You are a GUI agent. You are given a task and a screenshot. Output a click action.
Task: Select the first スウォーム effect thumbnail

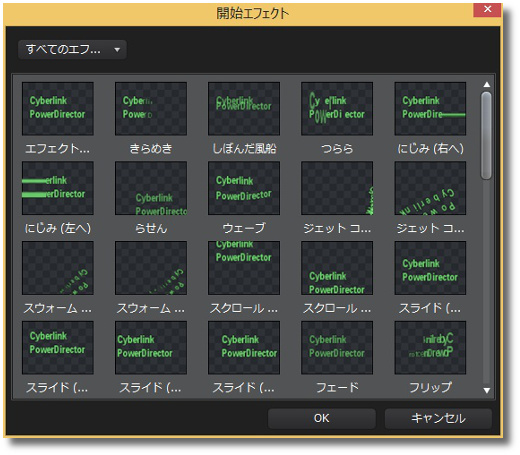pos(58,268)
